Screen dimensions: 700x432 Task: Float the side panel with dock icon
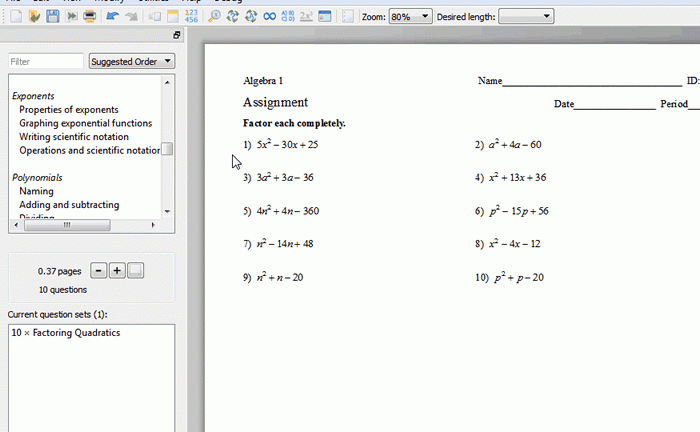pyautogui.click(x=177, y=35)
